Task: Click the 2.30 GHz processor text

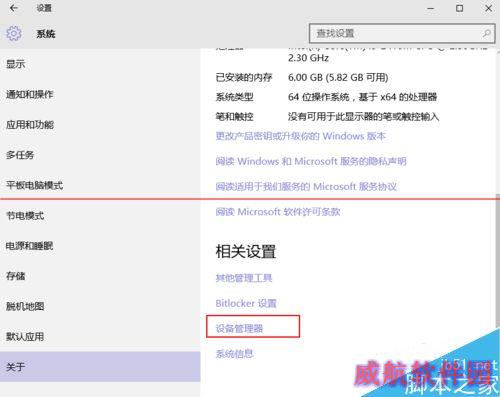Action: pyautogui.click(x=308, y=58)
